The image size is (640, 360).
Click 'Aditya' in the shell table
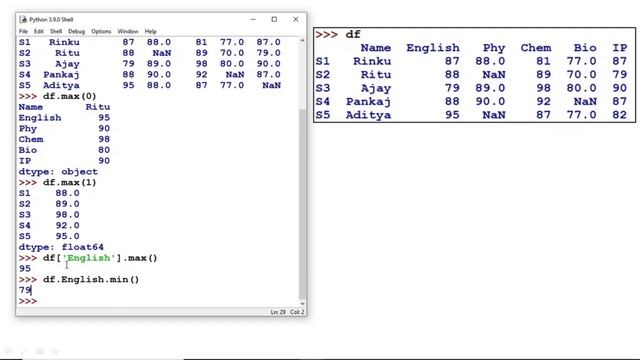pyautogui.click(x=61, y=85)
